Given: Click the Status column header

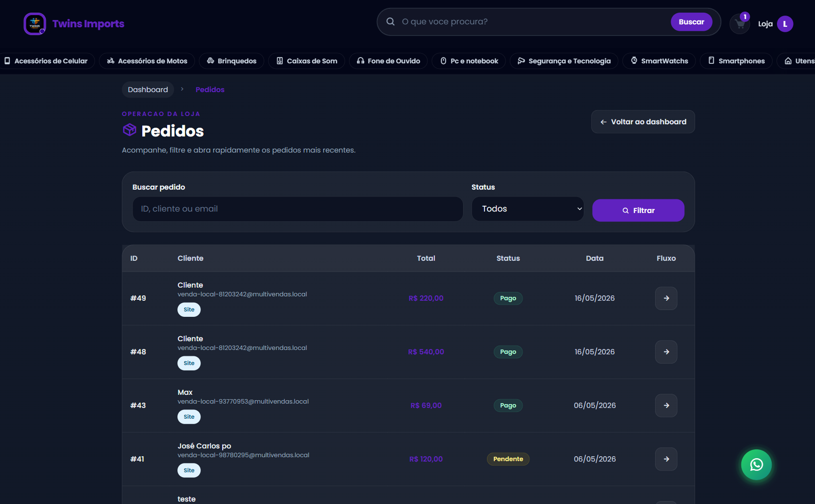Looking at the screenshot, I should 508,258.
